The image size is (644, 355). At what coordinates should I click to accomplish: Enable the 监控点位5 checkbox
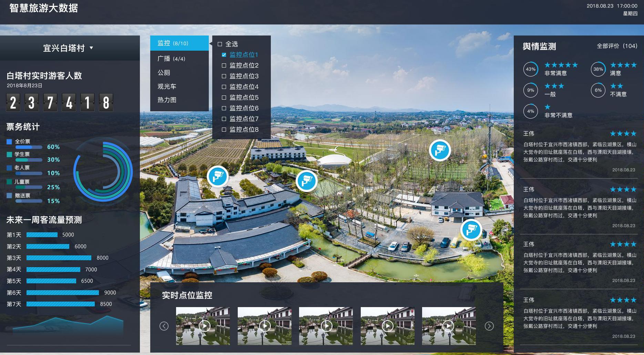pyautogui.click(x=224, y=98)
